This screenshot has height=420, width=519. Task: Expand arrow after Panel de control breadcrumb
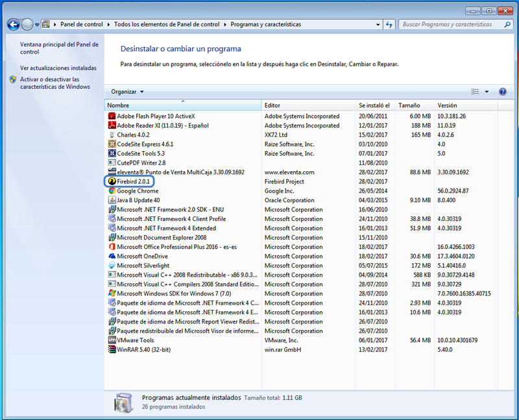point(108,25)
